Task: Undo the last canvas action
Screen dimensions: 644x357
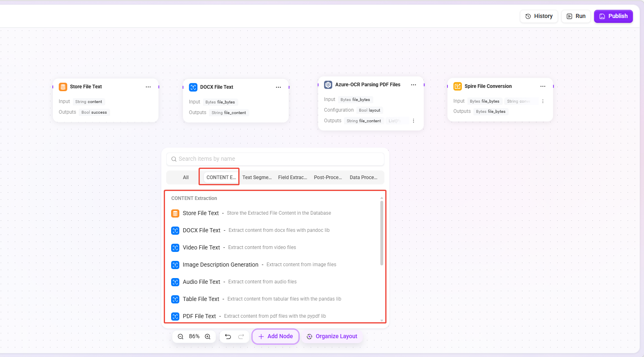Action: tap(228, 337)
